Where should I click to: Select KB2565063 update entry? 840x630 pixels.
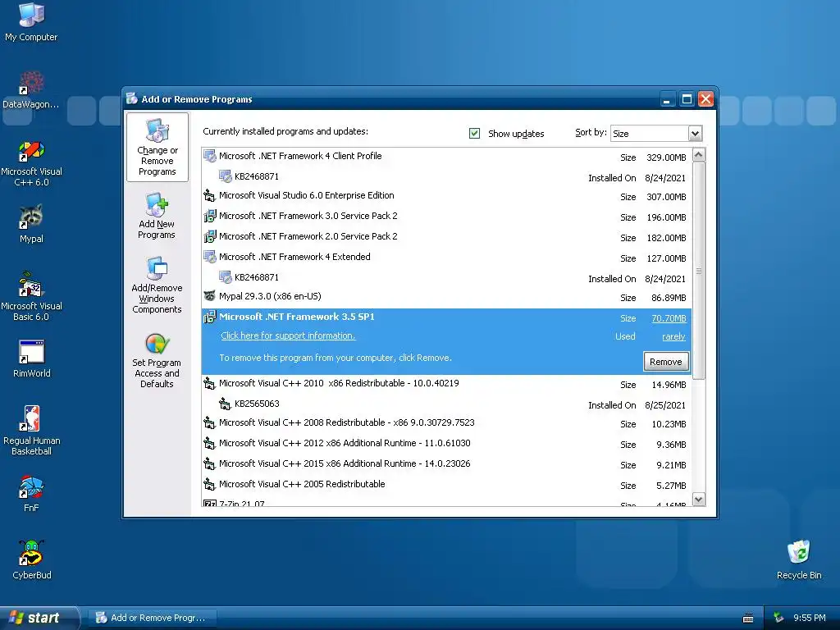[446, 404]
